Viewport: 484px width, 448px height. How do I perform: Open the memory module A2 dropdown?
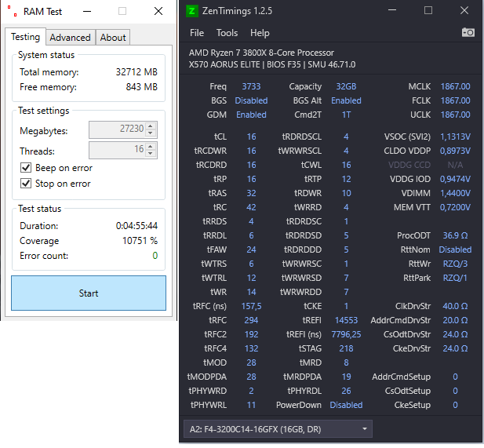278,429
